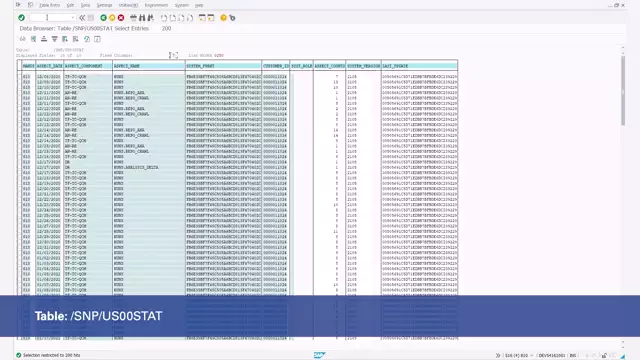Click the SAP logo in status bar

point(320,355)
